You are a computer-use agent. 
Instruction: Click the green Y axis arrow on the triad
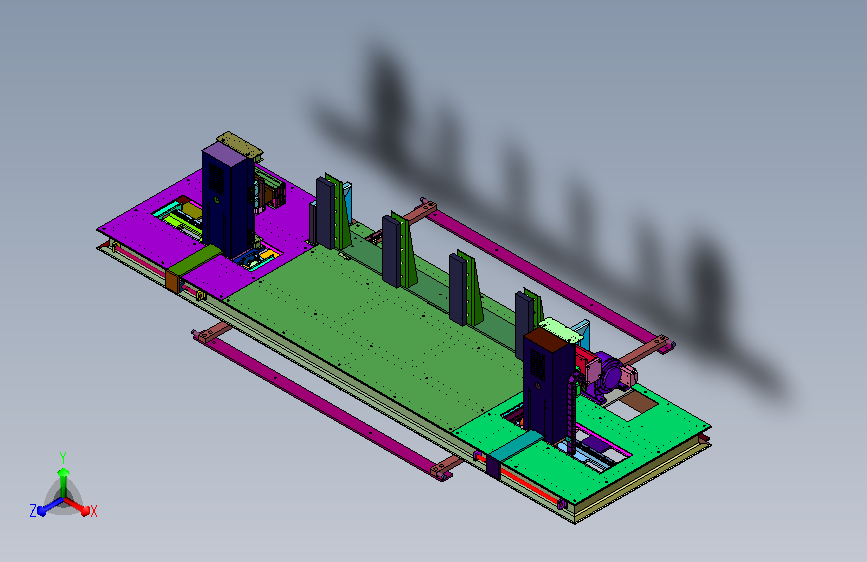point(63,481)
